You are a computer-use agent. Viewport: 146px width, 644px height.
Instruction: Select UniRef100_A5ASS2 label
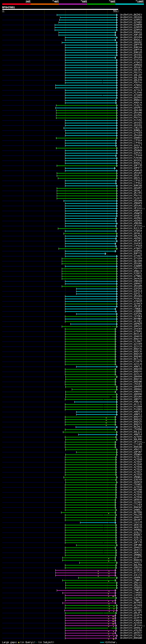pos(131,87)
